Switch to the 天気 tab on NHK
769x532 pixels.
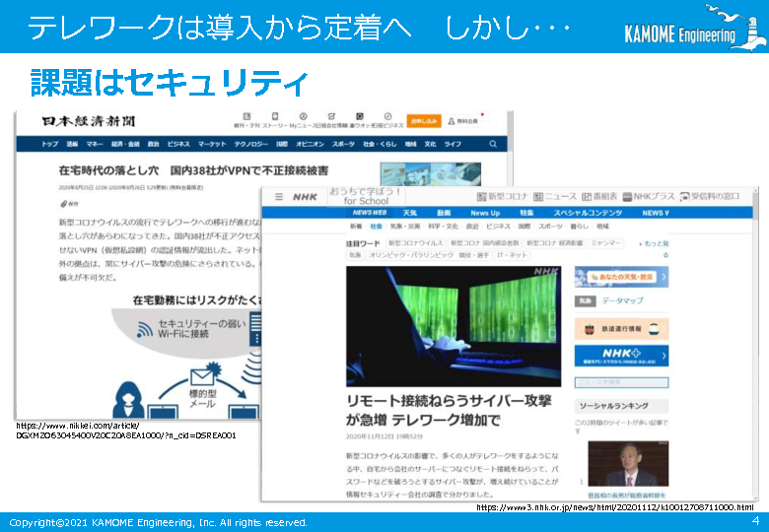click(409, 213)
